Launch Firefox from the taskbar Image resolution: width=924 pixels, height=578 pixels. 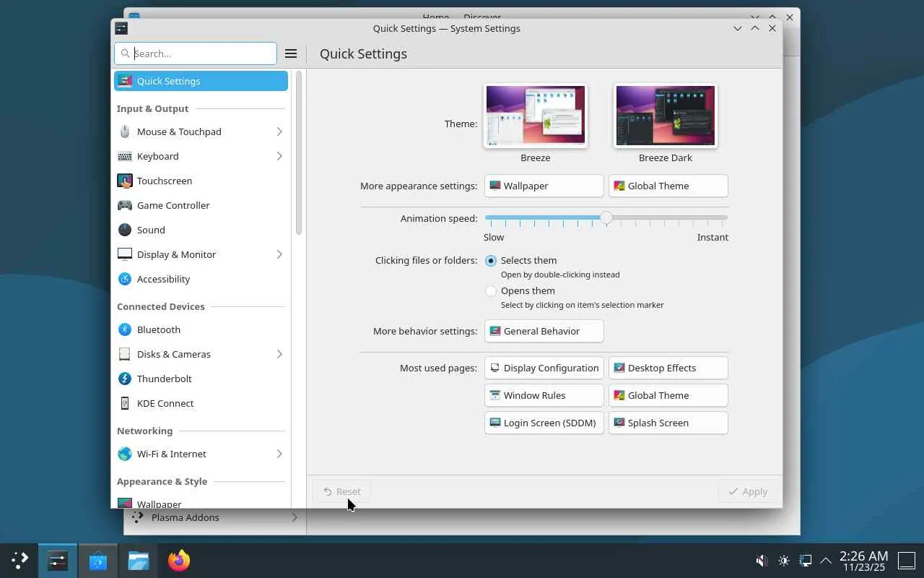coord(178,560)
